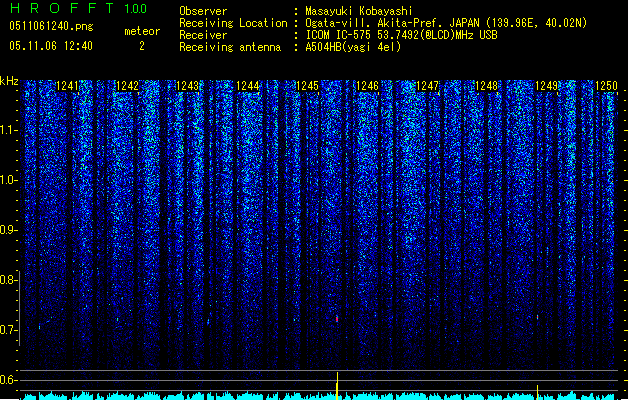The height and width of the screenshot is (400, 629).
Task: Select observer name Masayuki Kobayashi
Action: click(x=359, y=11)
